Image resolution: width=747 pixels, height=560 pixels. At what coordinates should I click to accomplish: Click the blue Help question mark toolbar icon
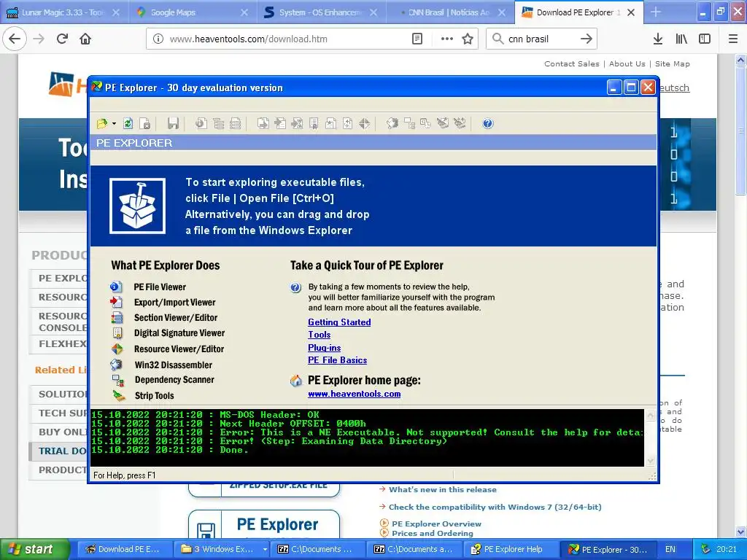click(x=487, y=124)
